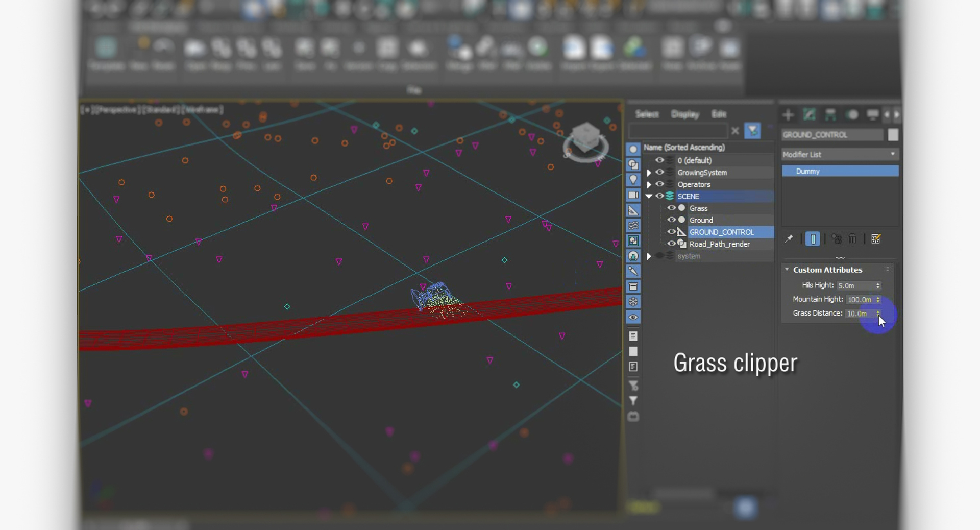The width and height of the screenshot is (980, 530).
Task: Toggle visibility of Road_Path_render
Action: pyautogui.click(x=671, y=244)
